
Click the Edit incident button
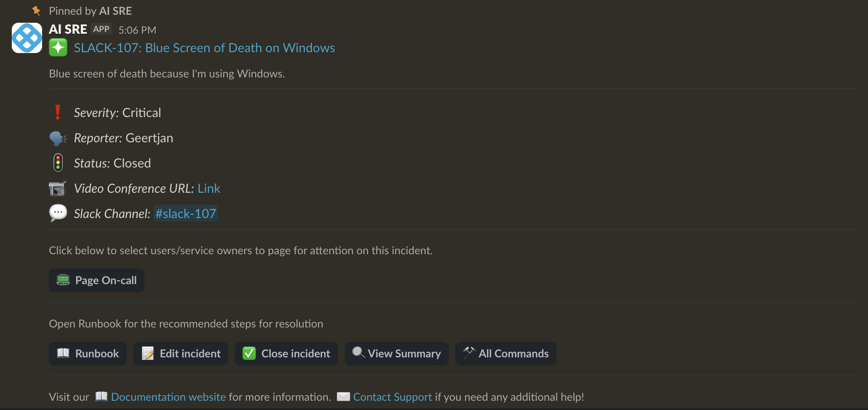click(181, 354)
